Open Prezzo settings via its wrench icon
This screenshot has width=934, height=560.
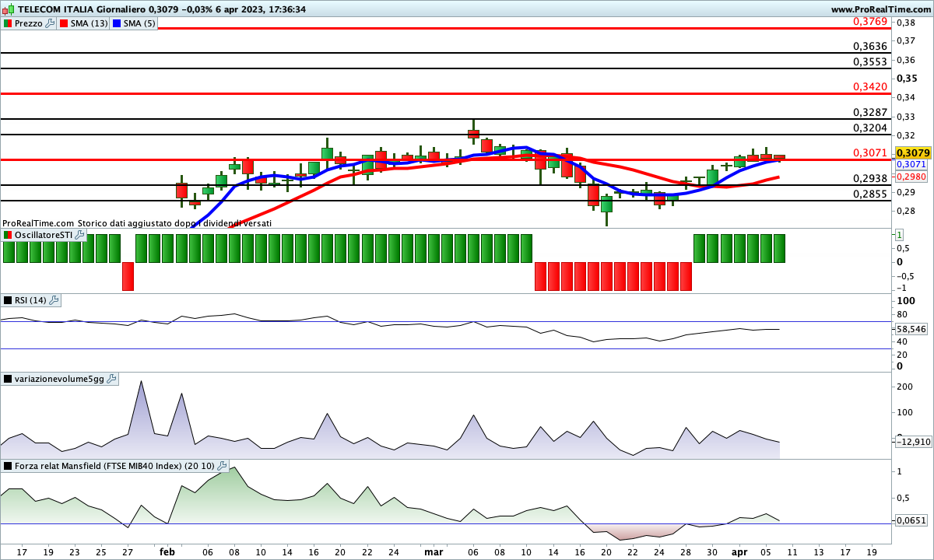[x=51, y=23]
